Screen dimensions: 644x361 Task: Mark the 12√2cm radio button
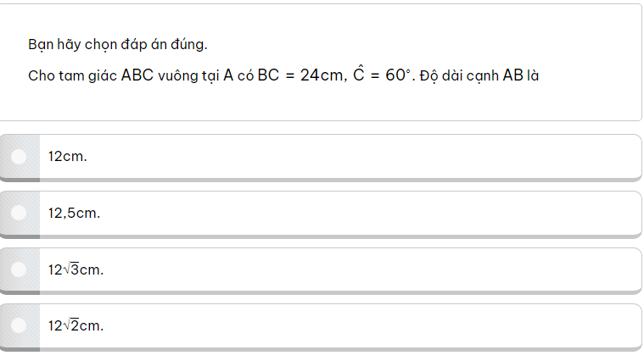20,325
